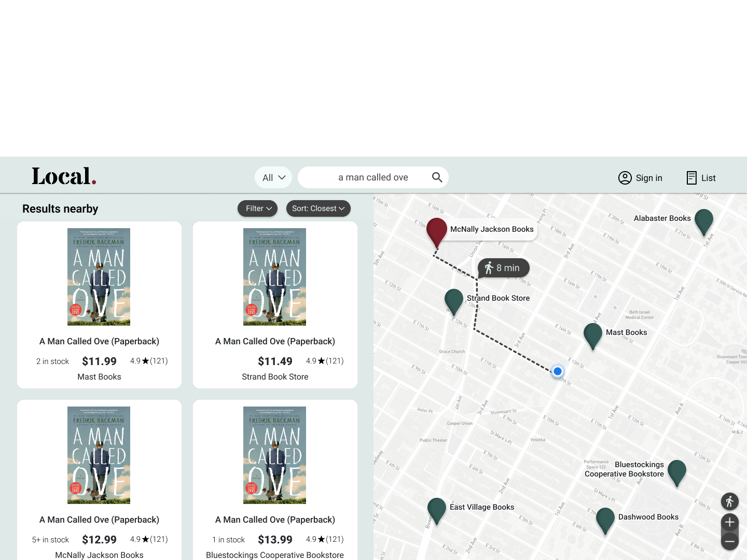Open the Mast Books store link

click(99, 376)
